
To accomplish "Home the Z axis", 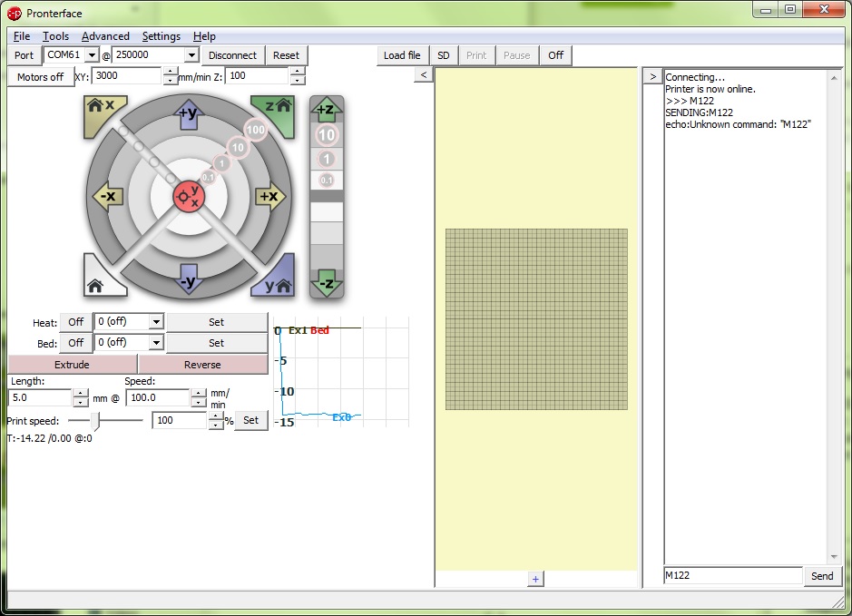I will [276, 112].
